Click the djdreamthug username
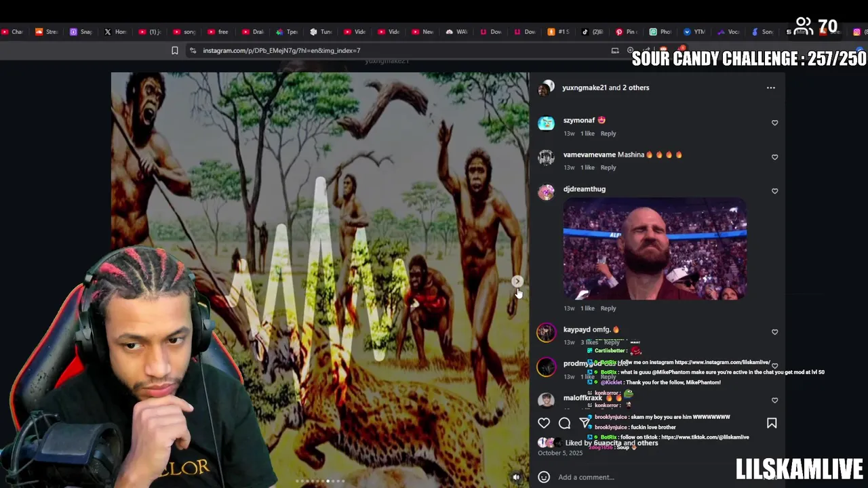The width and height of the screenshot is (868, 488). tap(585, 189)
